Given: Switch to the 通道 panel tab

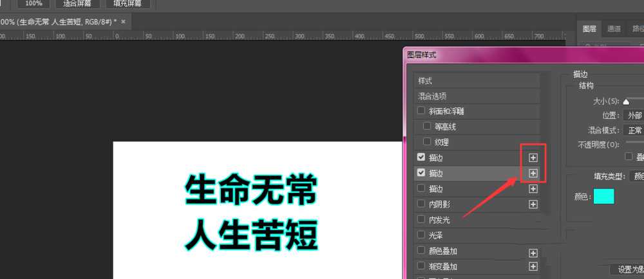Looking at the screenshot, I should point(614,28).
